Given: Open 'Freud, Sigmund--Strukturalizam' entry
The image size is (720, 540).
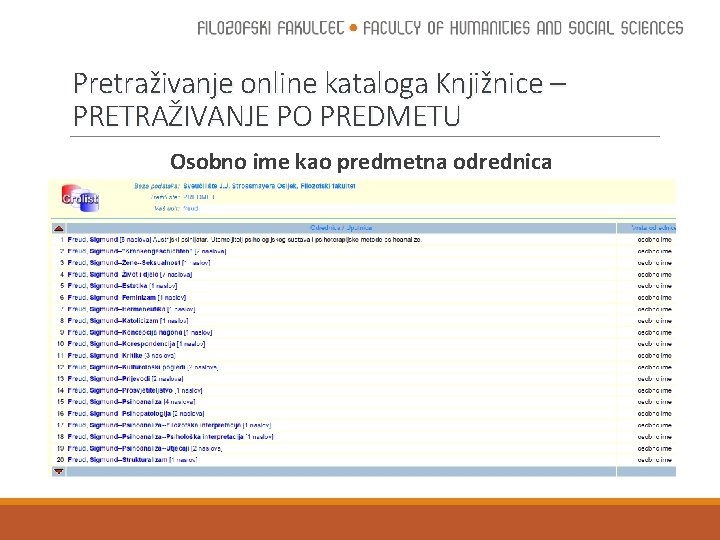Looking at the screenshot, I should point(132,460).
